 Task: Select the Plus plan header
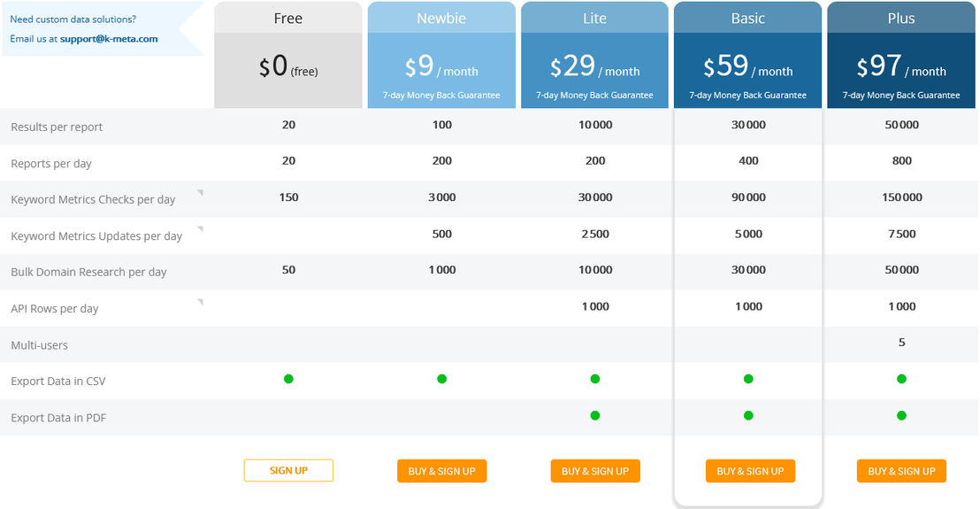coord(900,18)
